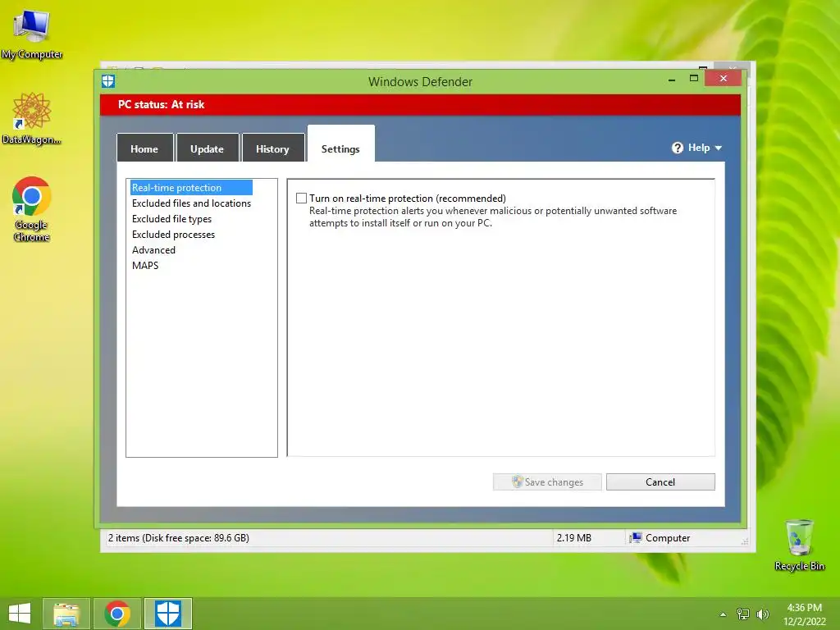
Task: Switch to the Update tab
Action: click(x=208, y=148)
